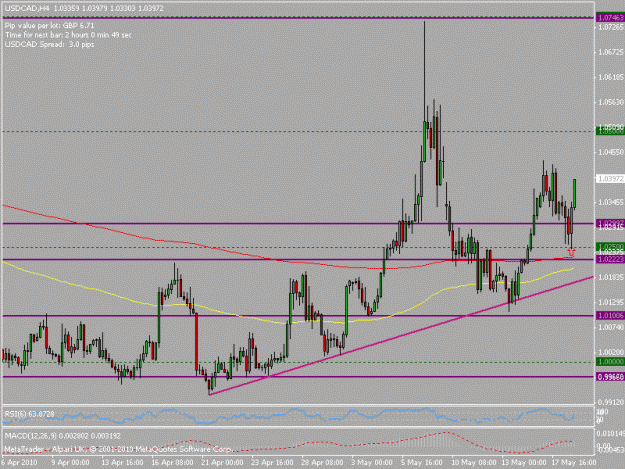Click the 1.01295 price scale value

coord(611,302)
